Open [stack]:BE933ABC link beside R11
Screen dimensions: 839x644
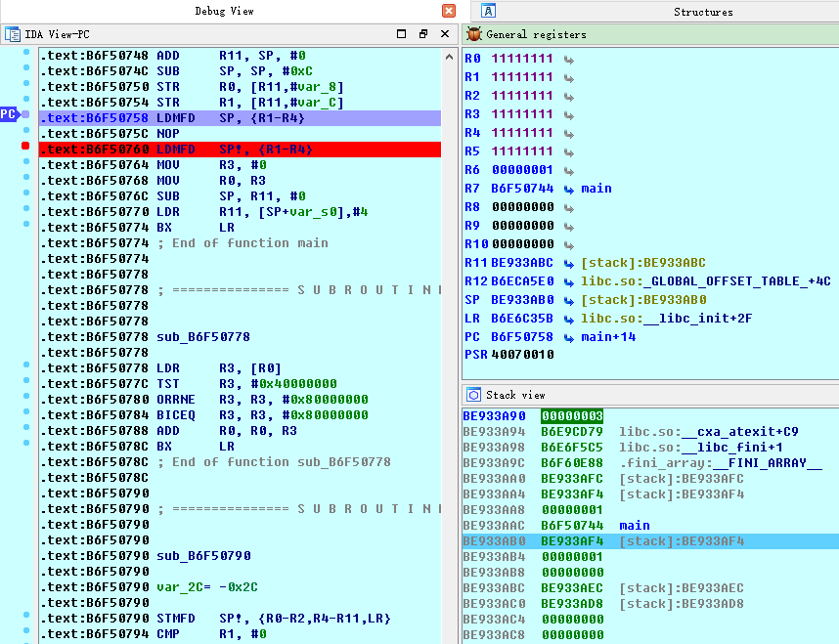(643, 263)
